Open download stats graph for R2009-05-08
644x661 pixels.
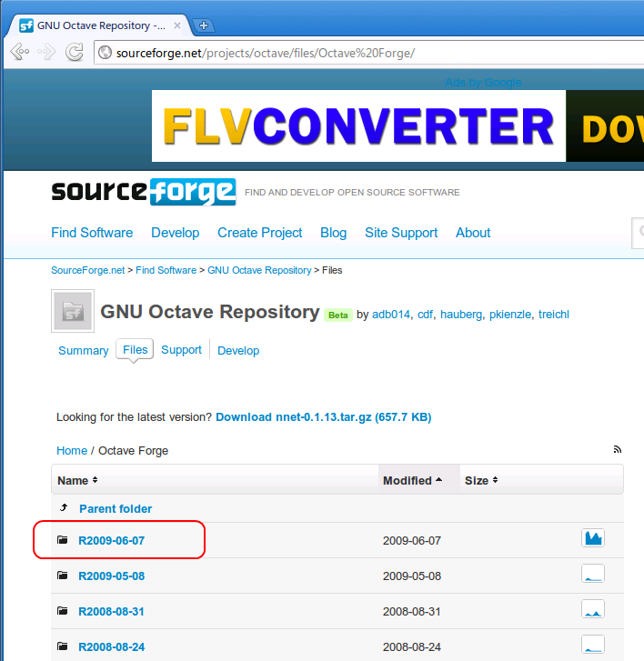click(x=593, y=574)
